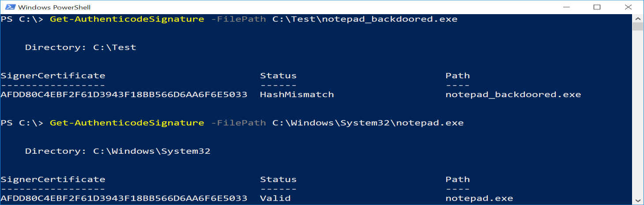Viewport: 644px width, 205px height.
Task: Click the certificate thumbprint beside Valid
Action: tap(124, 198)
